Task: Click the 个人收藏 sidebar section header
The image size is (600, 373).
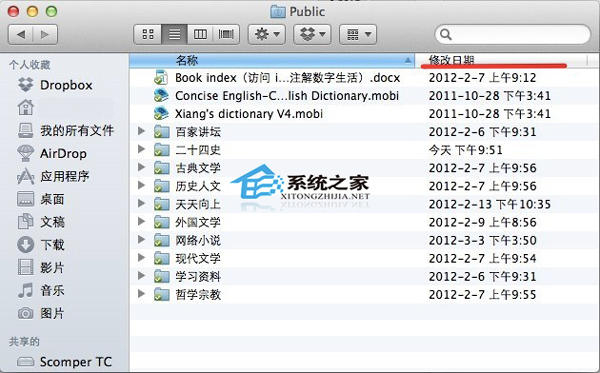Action: pos(30,65)
